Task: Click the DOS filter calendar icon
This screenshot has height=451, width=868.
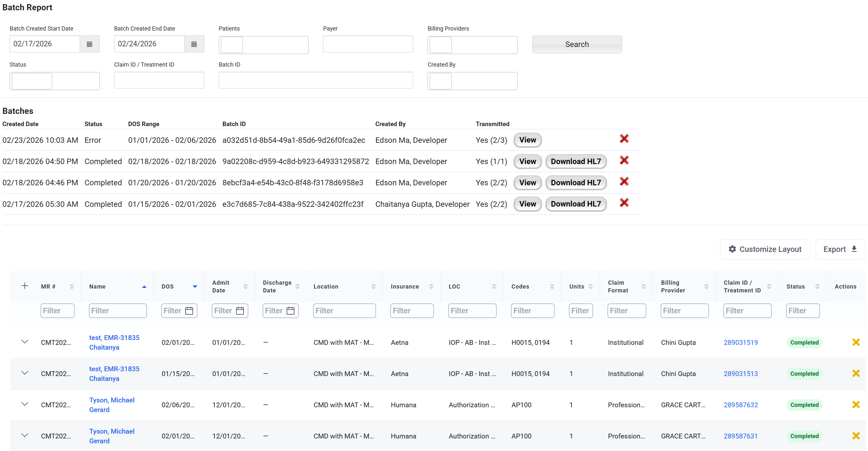Action: (189, 310)
